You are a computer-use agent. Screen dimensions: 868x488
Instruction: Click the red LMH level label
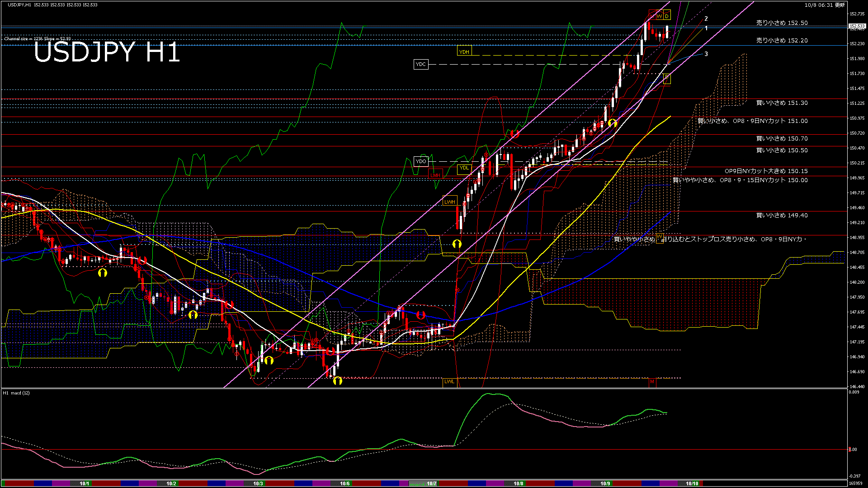click(435, 175)
